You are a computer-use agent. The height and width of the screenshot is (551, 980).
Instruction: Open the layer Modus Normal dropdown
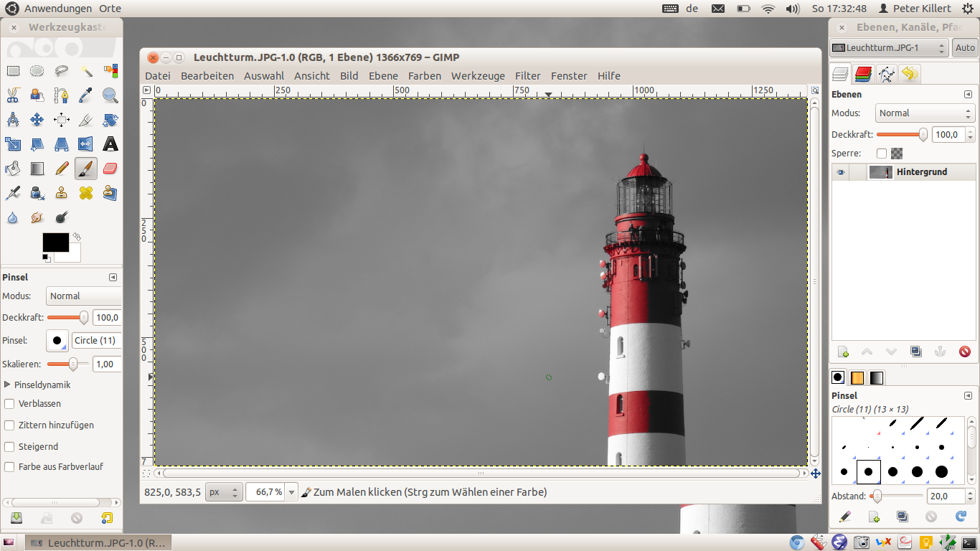(x=925, y=113)
